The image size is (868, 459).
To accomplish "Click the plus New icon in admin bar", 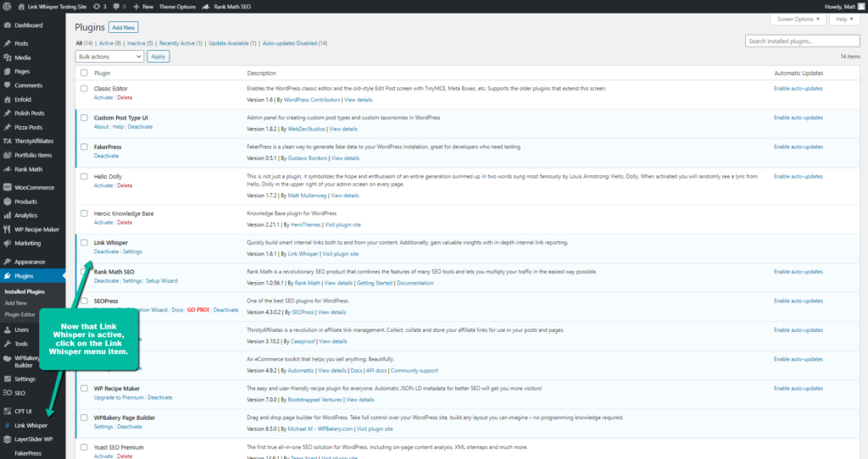I will (x=136, y=7).
